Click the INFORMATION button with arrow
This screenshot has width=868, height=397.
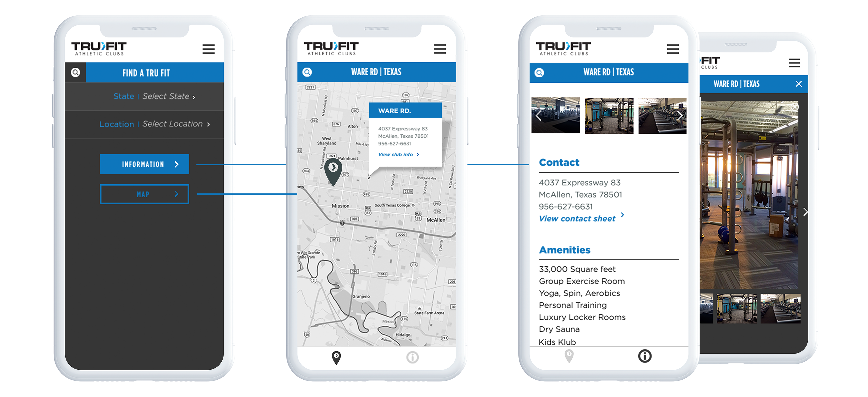click(146, 164)
